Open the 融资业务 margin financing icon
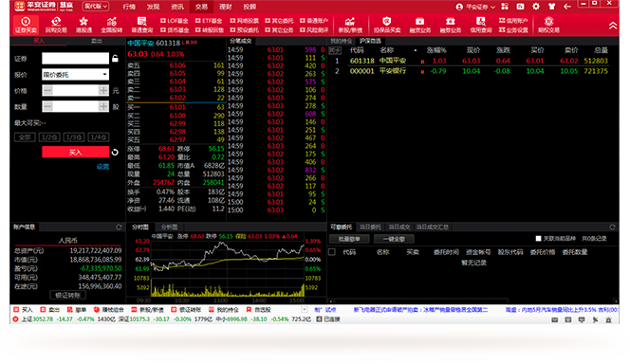The width and height of the screenshot is (630, 364). 420,25
